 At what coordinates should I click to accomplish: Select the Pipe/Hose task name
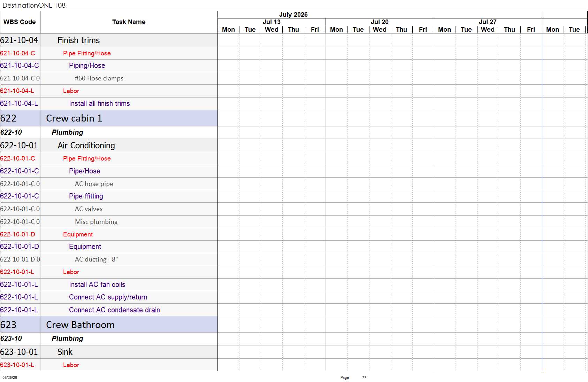(85, 171)
